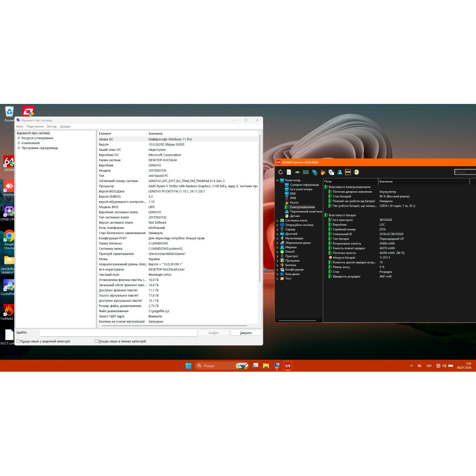Screen dimensions: 476x476
Task: Enable search only in category names checkbox
Action: tap(96, 341)
